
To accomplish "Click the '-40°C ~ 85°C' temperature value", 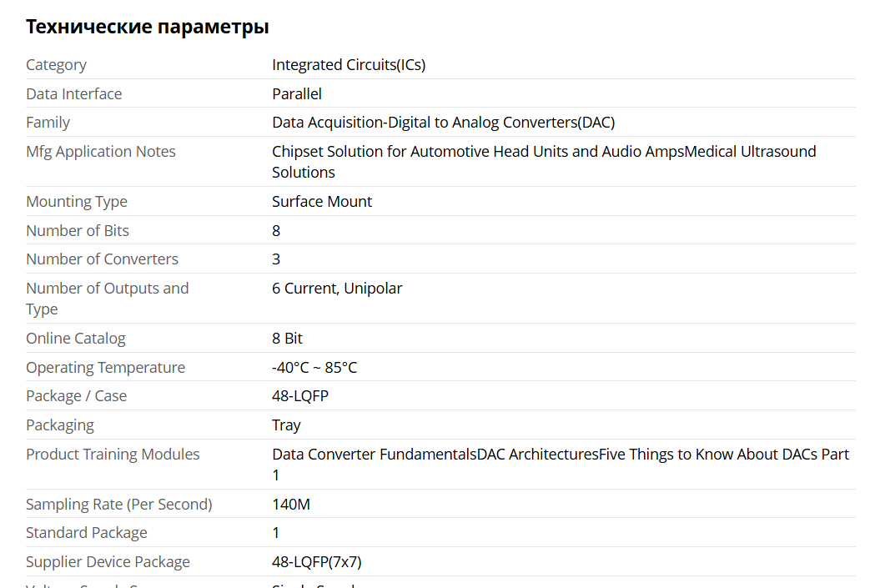I will (314, 368).
